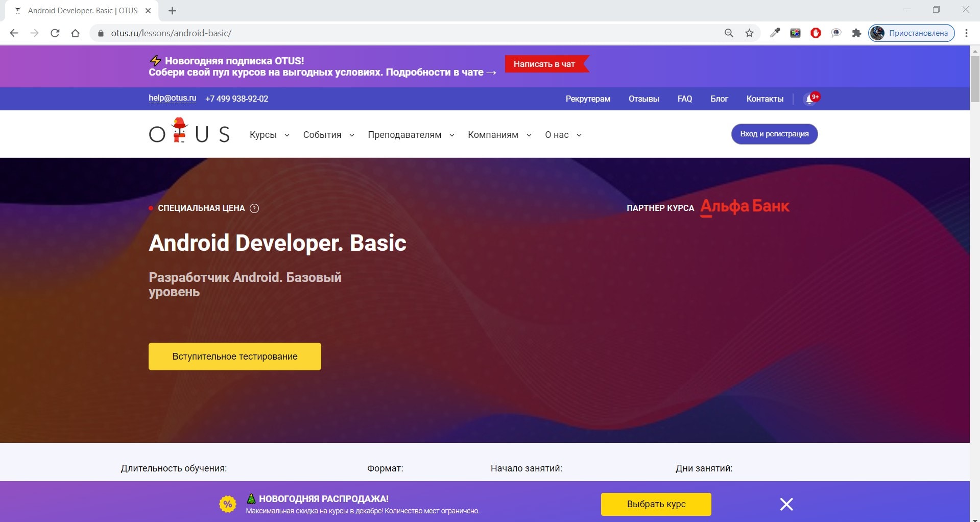This screenshot has width=980, height=522.
Task: Open the Контакты page
Action: click(764, 99)
